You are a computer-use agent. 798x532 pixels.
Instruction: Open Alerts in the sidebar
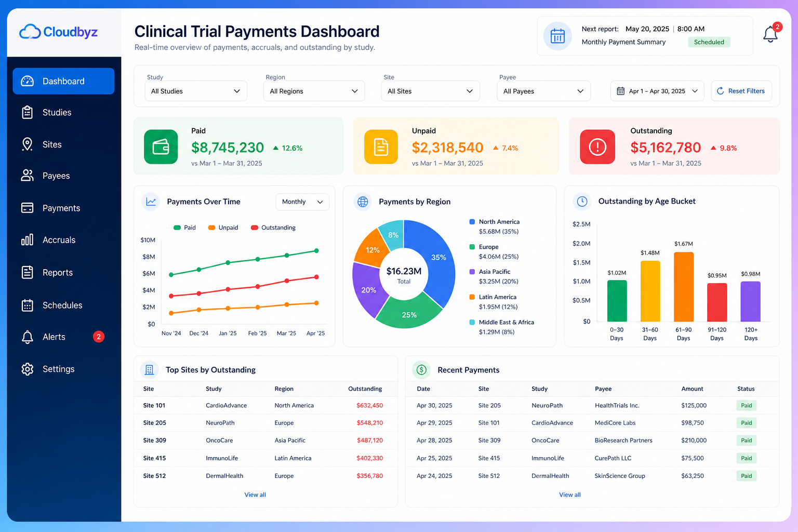[x=63, y=337]
